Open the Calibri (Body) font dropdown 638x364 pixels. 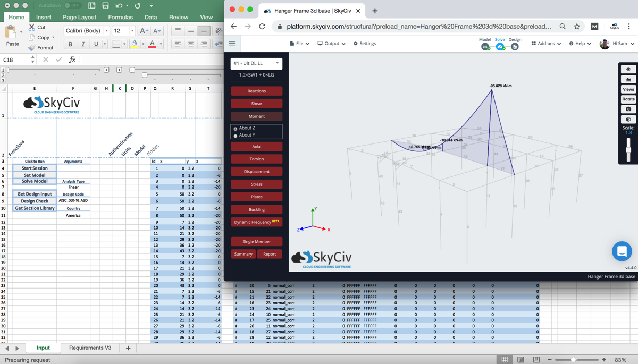tap(87, 31)
